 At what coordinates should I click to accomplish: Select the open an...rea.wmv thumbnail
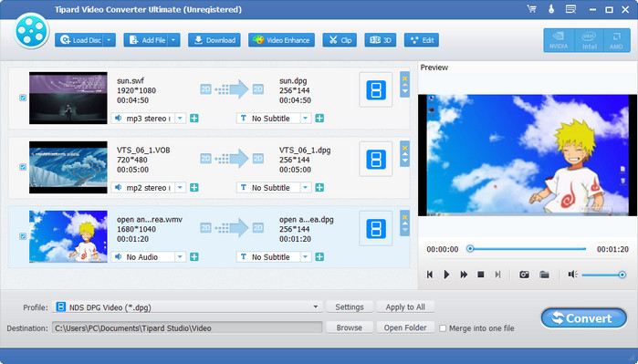[68, 236]
